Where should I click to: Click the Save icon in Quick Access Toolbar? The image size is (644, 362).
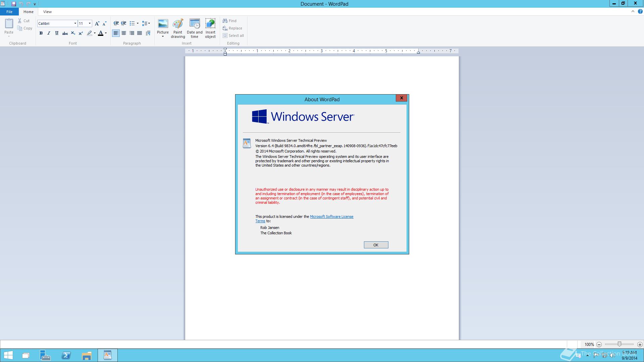14,4
